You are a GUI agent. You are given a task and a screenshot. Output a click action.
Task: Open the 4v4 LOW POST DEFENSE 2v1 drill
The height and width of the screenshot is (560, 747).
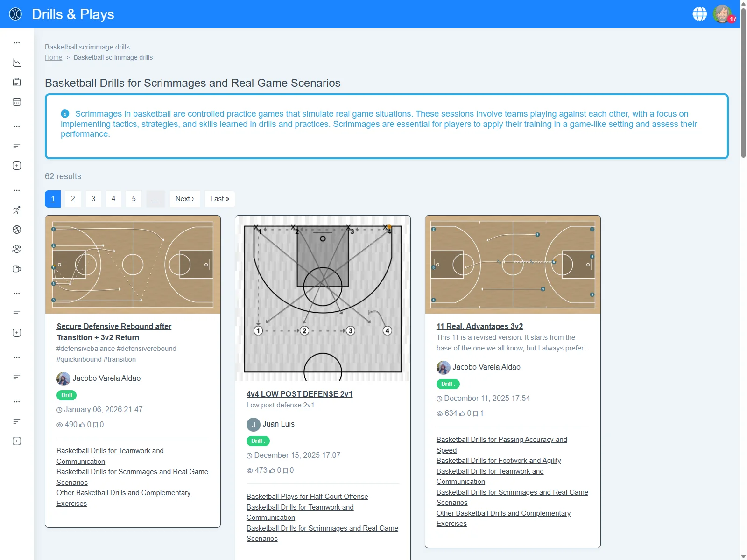[299, 394]
